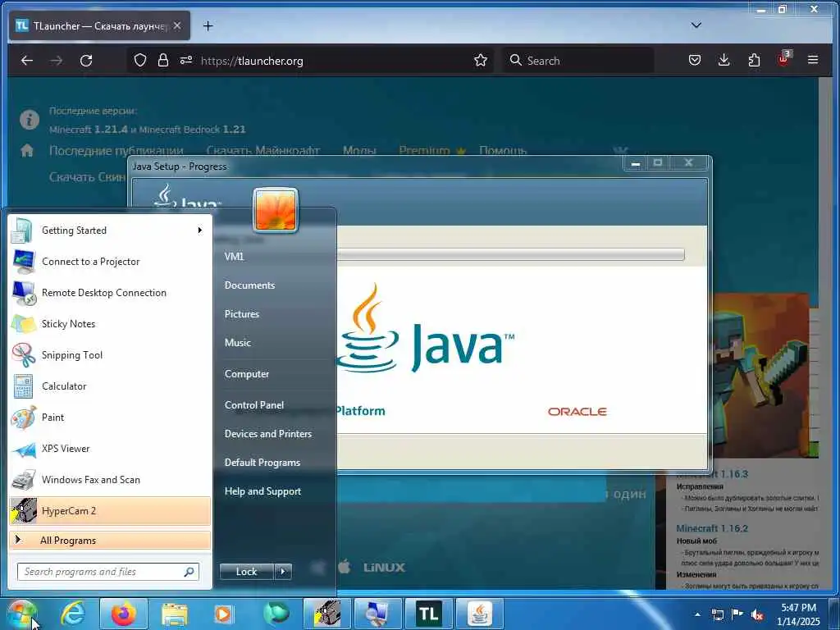840x630 pixels.
Task: Open Devices and Printers
Action: [268, 434]
